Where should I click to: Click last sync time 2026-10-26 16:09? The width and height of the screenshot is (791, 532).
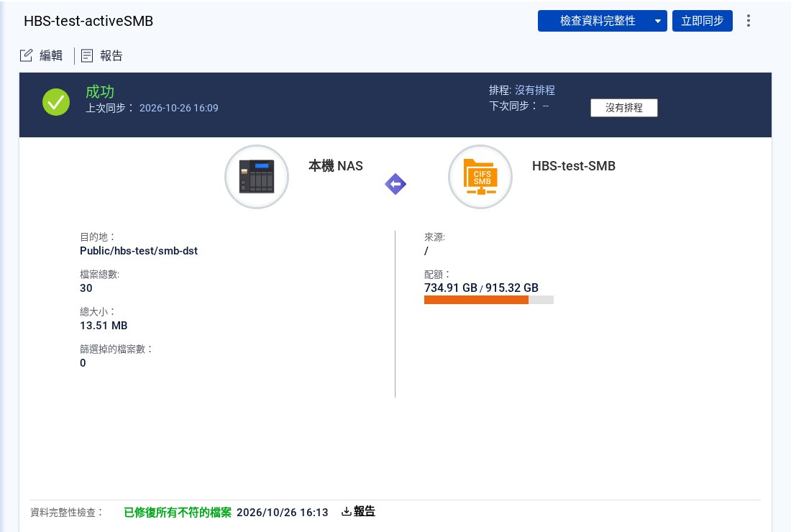(x=178, y=108)
